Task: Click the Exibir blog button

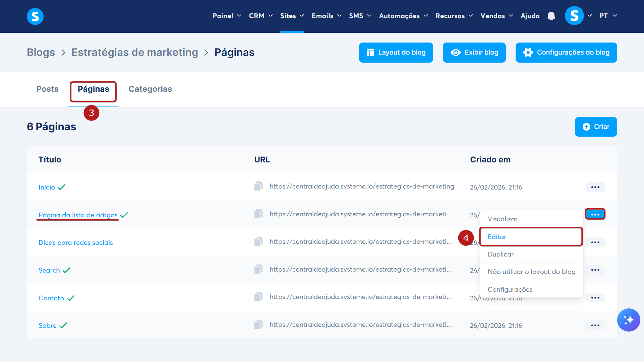Action: (x=474, y=53)
